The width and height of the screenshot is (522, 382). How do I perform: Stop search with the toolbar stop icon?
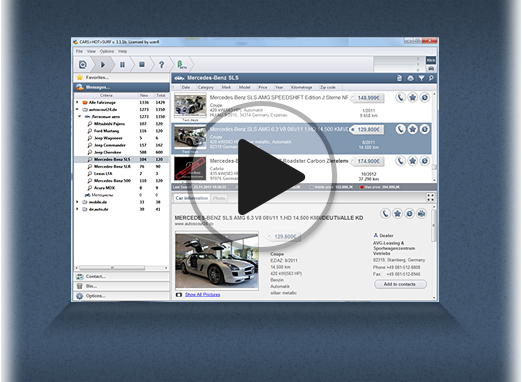pos(142,64)
